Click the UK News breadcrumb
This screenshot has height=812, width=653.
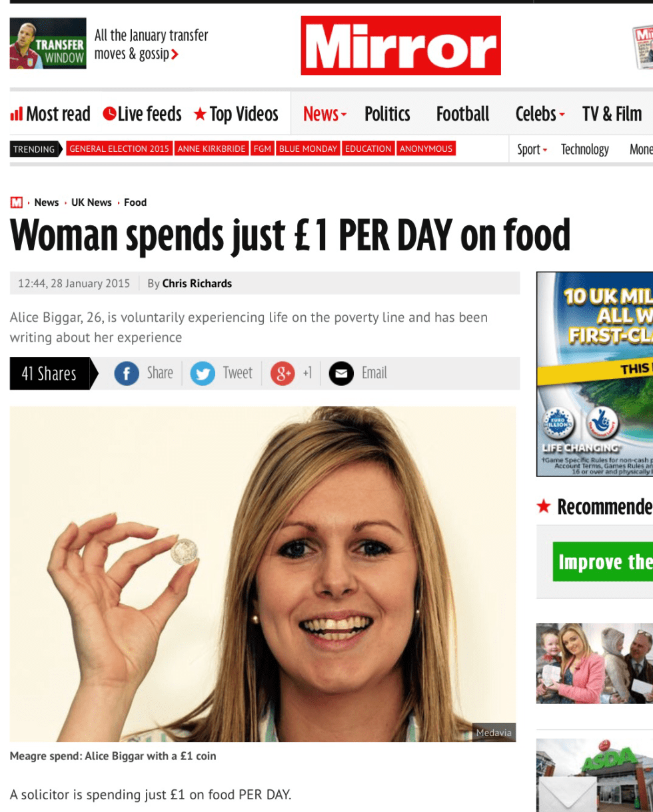pyautogui.click(x=91, y=203)
